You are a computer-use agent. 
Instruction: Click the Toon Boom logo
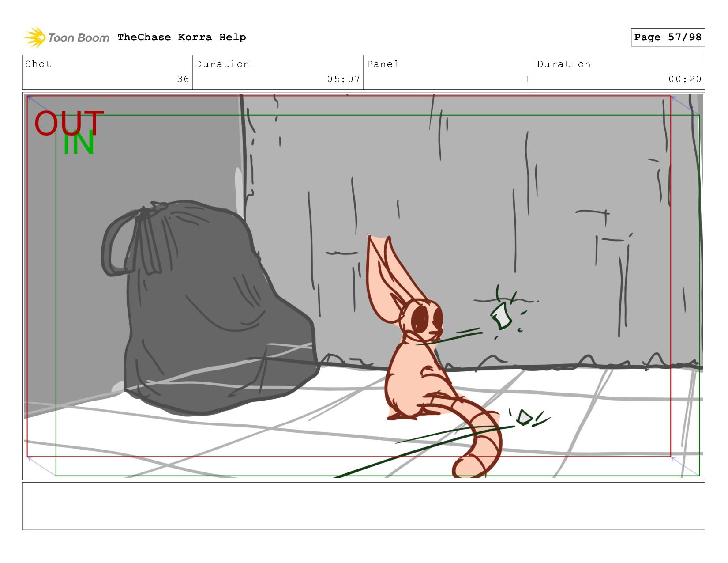66,38
